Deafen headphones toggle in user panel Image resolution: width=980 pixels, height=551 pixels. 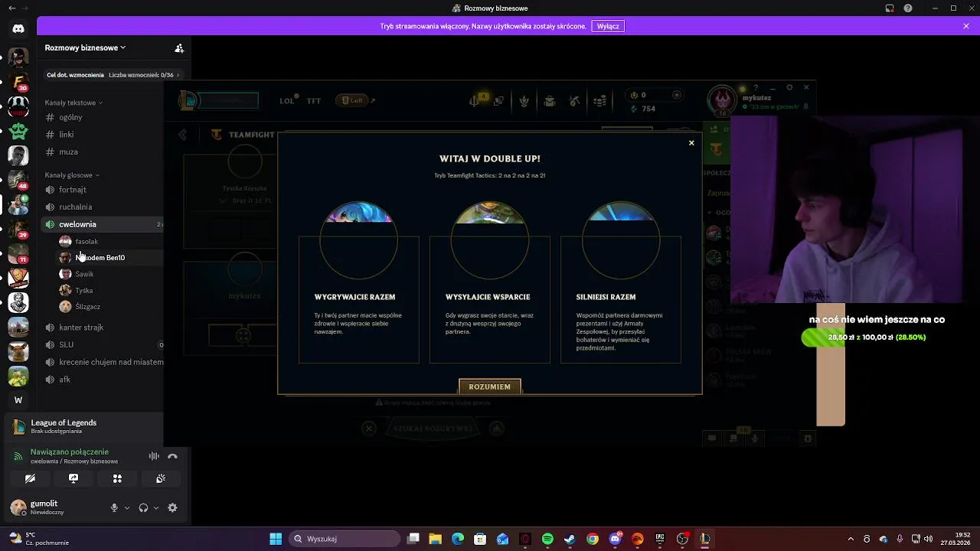click(143, 507)
